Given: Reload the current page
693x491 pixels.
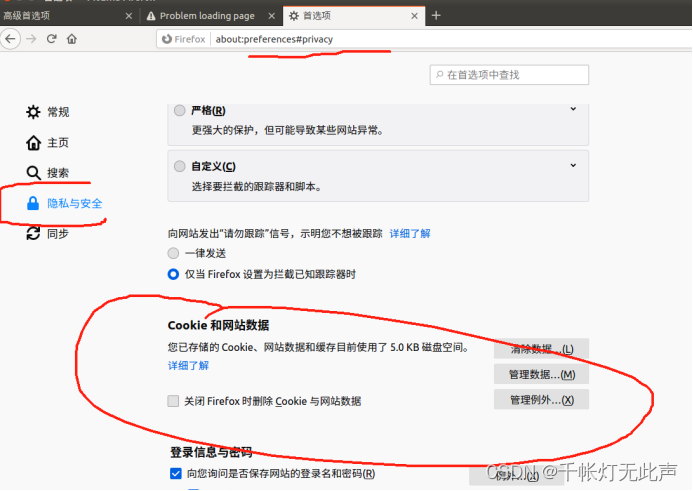Looking at the screenshot, I should [51, 39].
